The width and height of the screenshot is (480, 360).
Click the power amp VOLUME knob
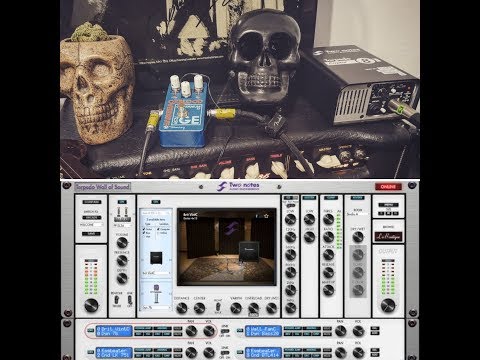[x=122, y=243]
